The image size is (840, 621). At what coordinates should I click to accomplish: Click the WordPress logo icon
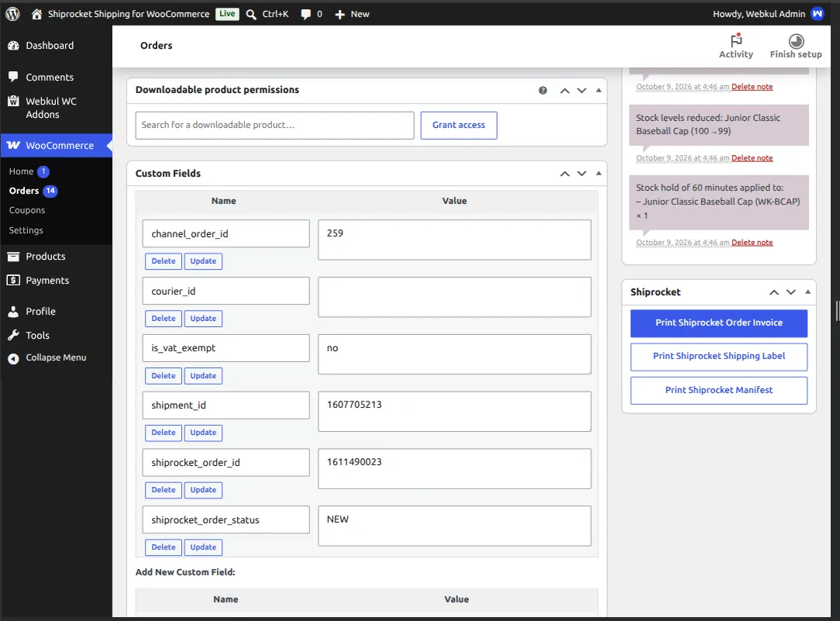(x=13, y=14)
